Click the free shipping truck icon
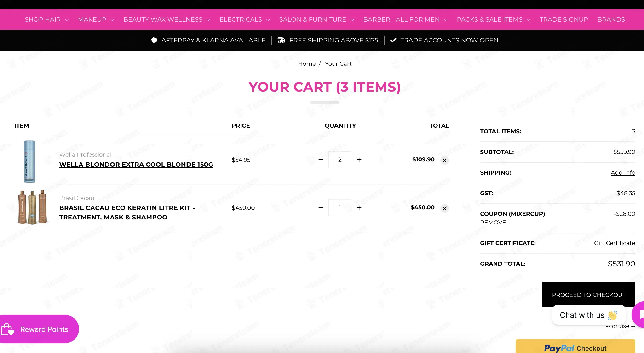The image size is (644, 353). [281, 40]
